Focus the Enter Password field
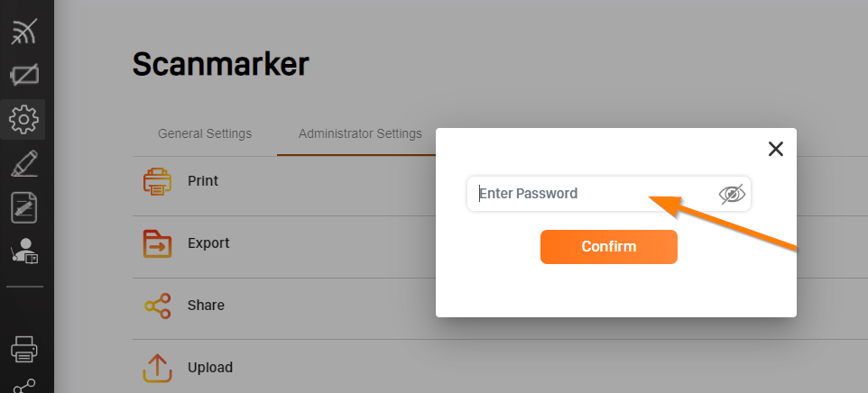Screen dimensions: 868x393 point(609,194)
